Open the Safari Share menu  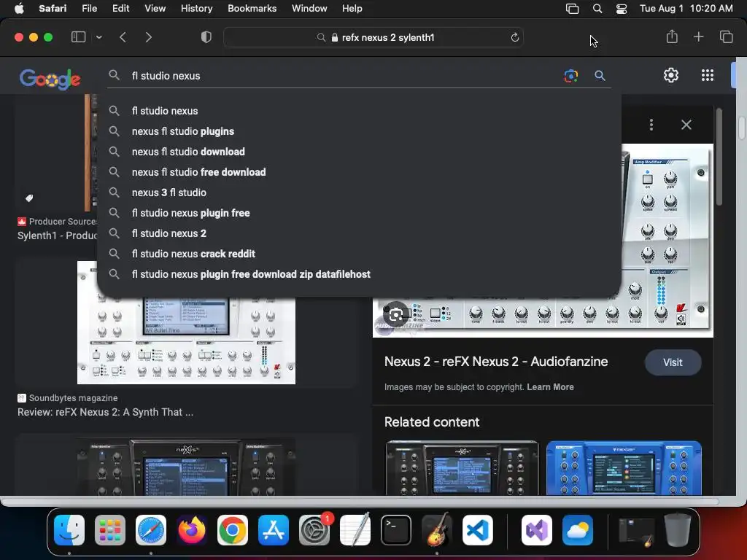[x=672, y=36]
